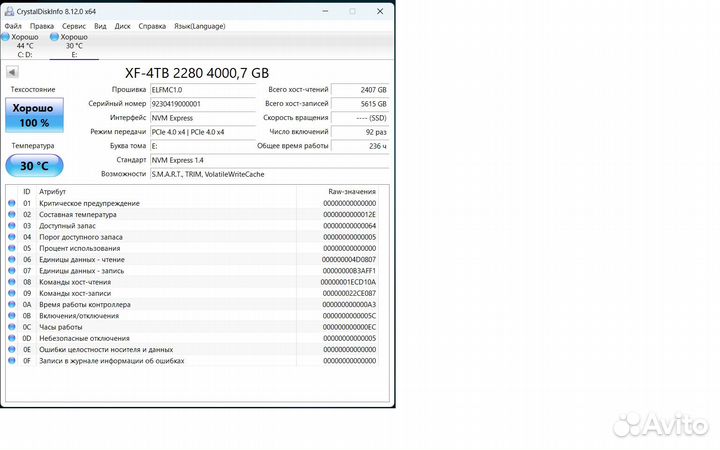The width and height of the screenshot is (720, 450).
Task: Click the serial number field 9230419000001
Action: (203, 104)
